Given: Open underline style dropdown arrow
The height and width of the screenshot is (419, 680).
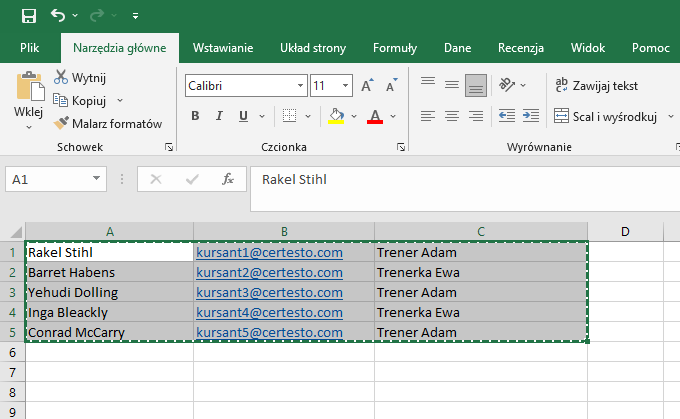Looking at the screenshot, I should coord(262,116).
